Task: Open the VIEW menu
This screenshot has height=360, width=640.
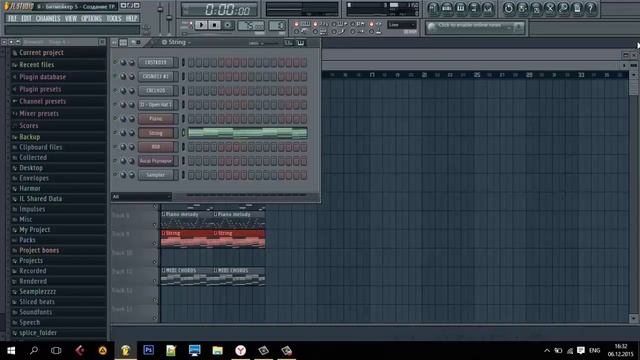Action: pos(71,18)
